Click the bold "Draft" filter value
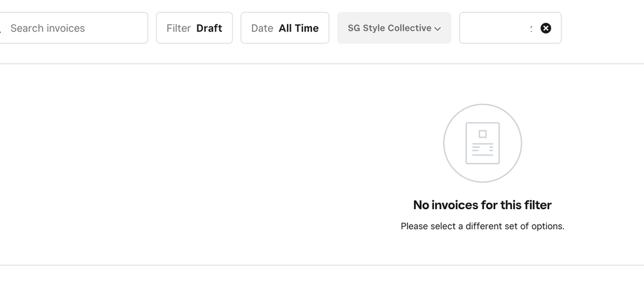644x295 pixels. pos(209,28)
